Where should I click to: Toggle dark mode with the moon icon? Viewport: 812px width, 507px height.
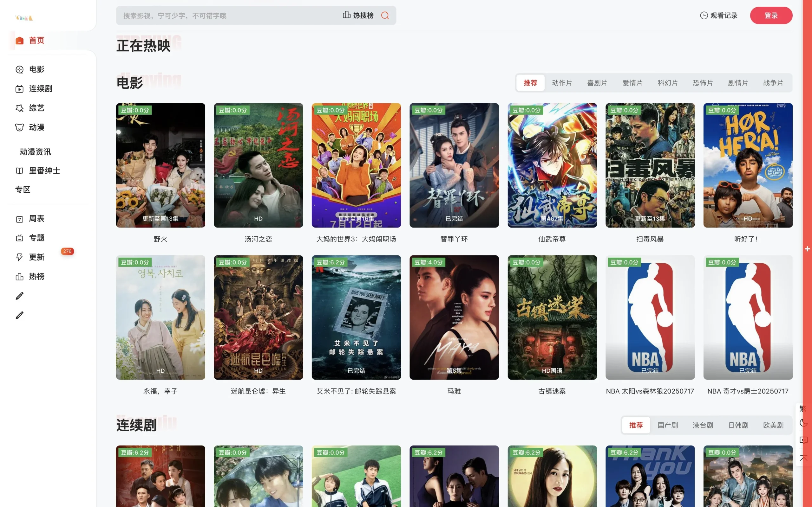coord(804,423)
